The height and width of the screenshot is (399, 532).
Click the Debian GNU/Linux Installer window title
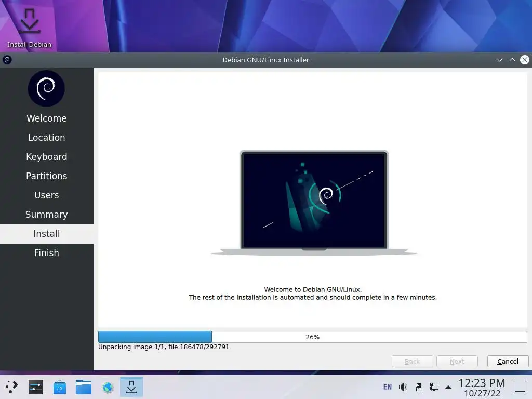pos(265,60)
